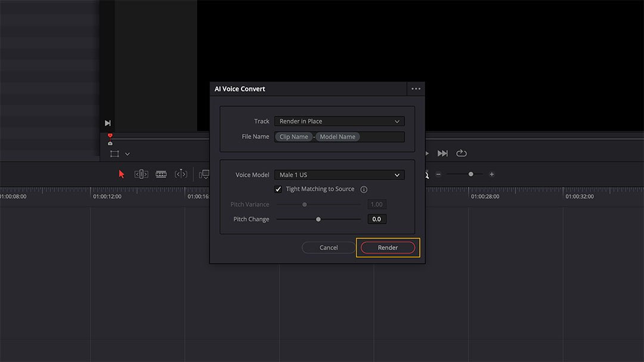644x362 pixels.
Task: Select the Trim Edit mode tool
Action: pos(141,174)
